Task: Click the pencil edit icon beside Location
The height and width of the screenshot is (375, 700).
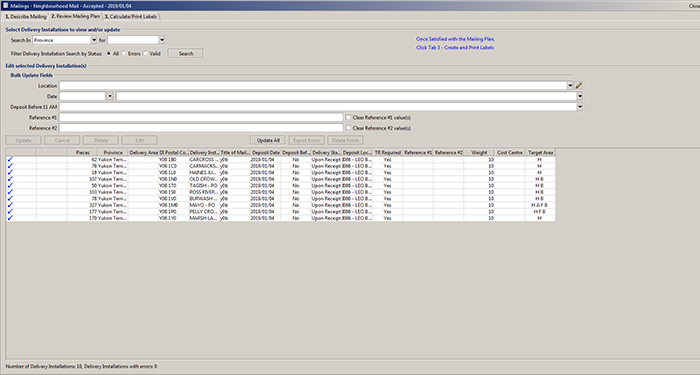Action: pos(579,85)
